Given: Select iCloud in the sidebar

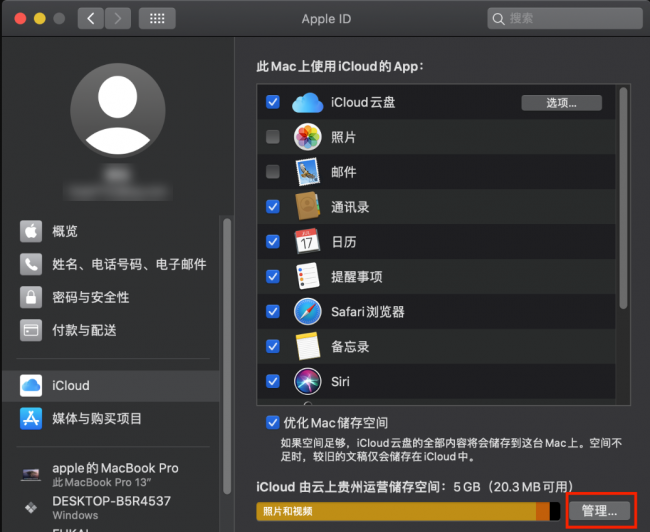Looking at the screenshot, I should click(x=111, y=386).
